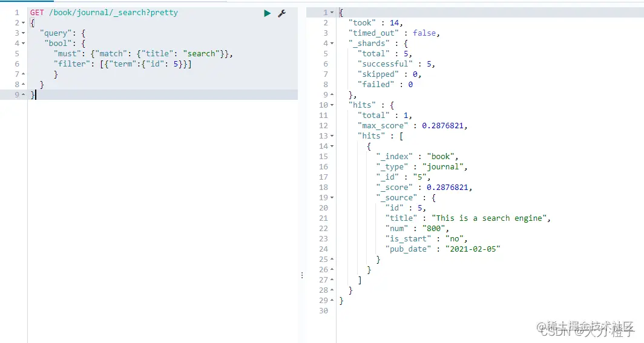Click the "took" : 14 response line

pos(375,23)
